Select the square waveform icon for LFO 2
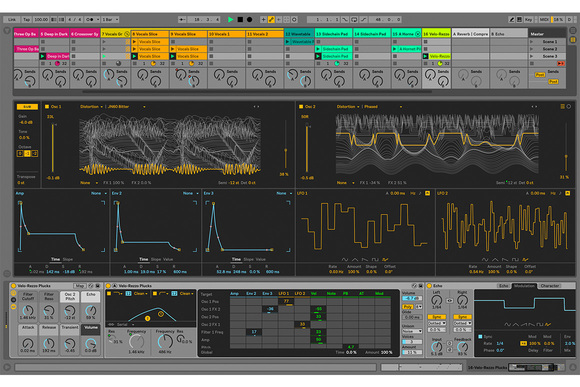Image resolution: width=580 pixels, height=387 pixels. pos(516,259)
